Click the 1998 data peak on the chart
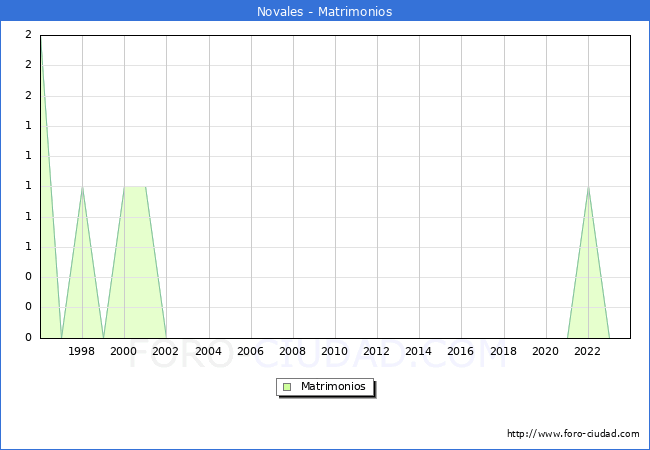 [82, 188]
